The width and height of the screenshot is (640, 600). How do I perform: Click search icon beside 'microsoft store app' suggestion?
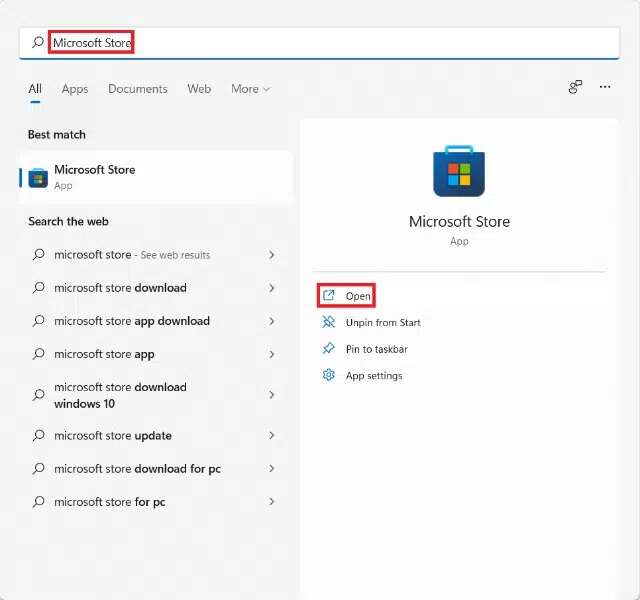click(x=38, y=354)
